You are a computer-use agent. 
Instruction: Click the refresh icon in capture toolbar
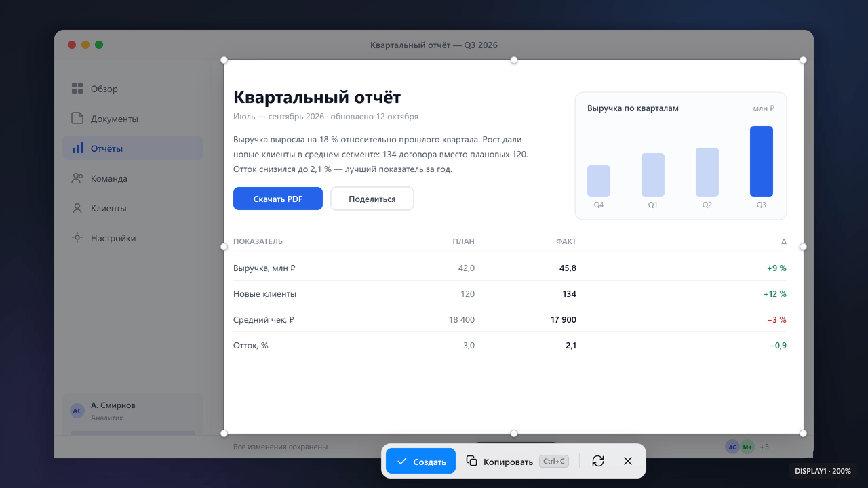pos(597,461)
